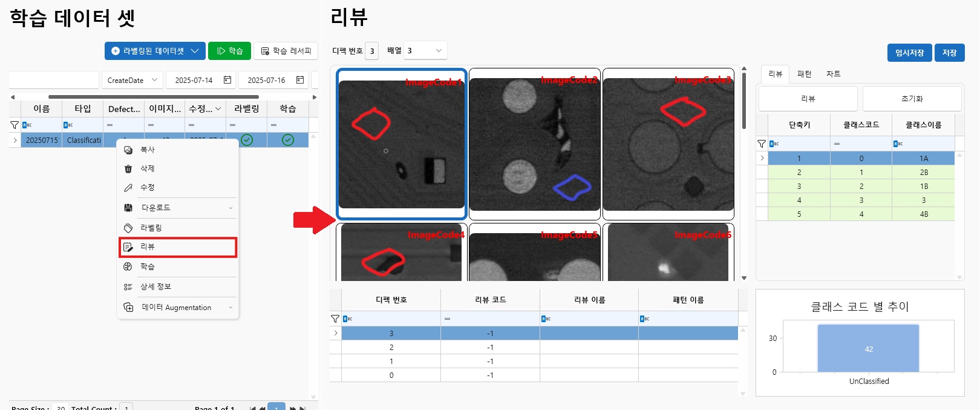Click the trash icon next to 삭제
This screenshot has width=980, height=410.
[128, 169]
